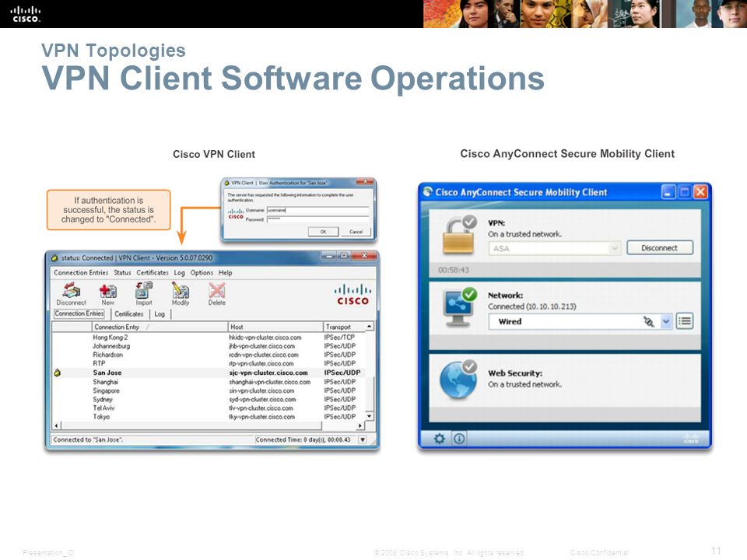
Task: Click the Network computer icon in AnyConnect
Action: click(459, 308)
